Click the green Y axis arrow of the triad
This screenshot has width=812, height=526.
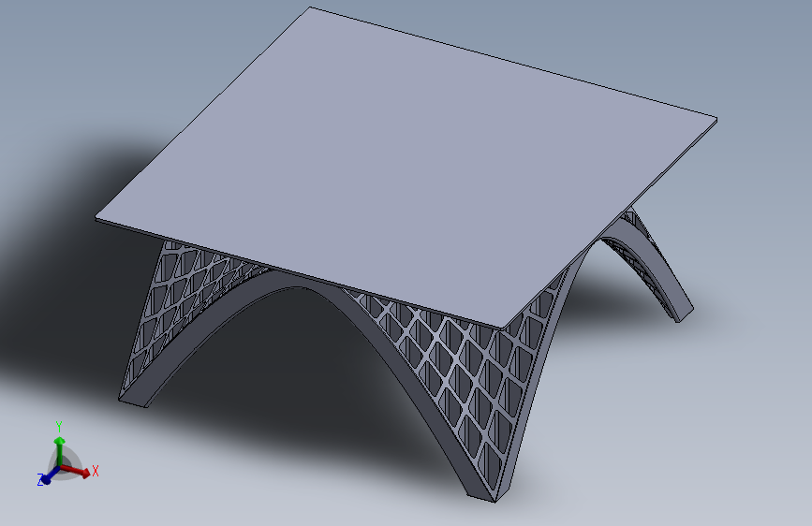[x=60, y=450]
